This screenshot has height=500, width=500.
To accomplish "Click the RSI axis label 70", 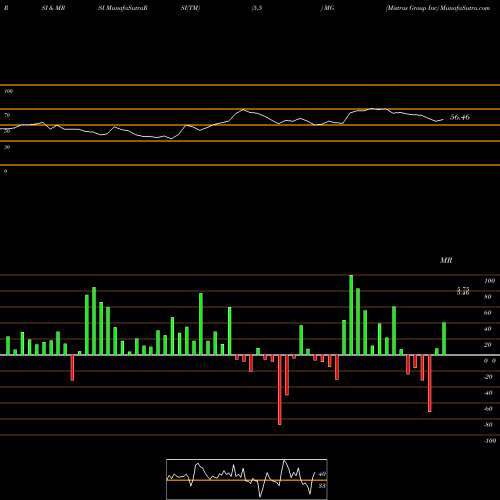I will [x=7, y=115].
